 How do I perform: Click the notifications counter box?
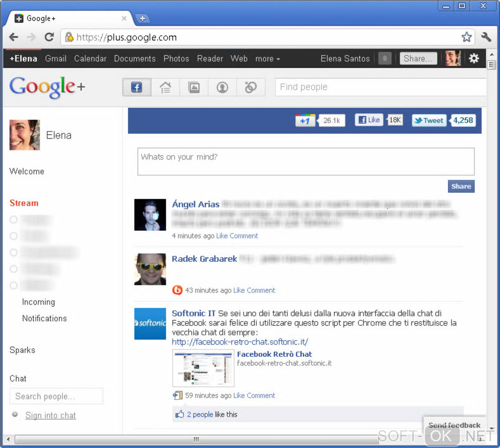385,58
